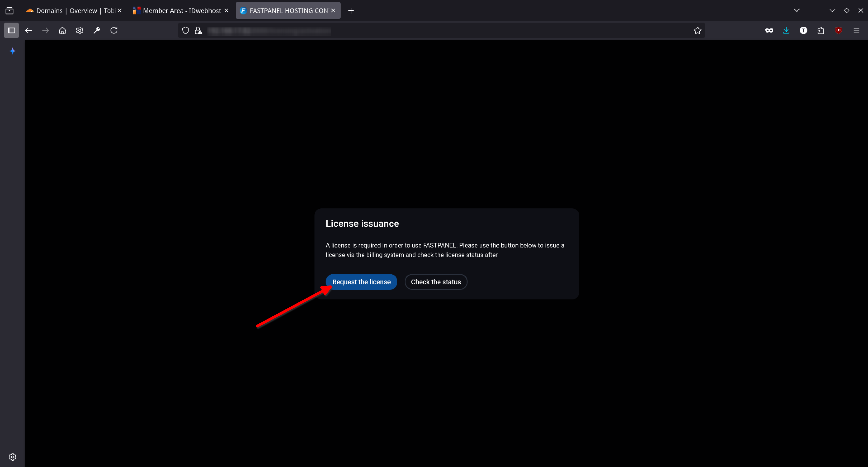This screenshot has height=467, width=868.
Task: Open sidebar AI sparkle icon
Action: (12, 51)
